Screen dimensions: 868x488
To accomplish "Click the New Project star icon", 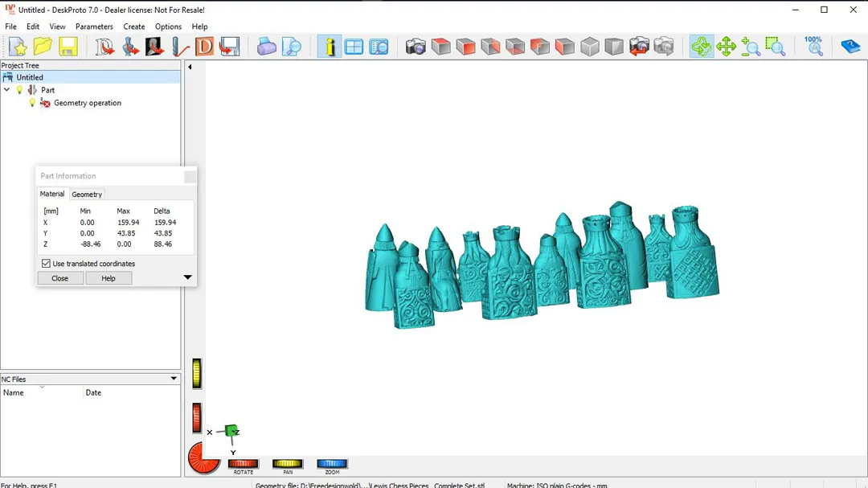I will point(18,47).
